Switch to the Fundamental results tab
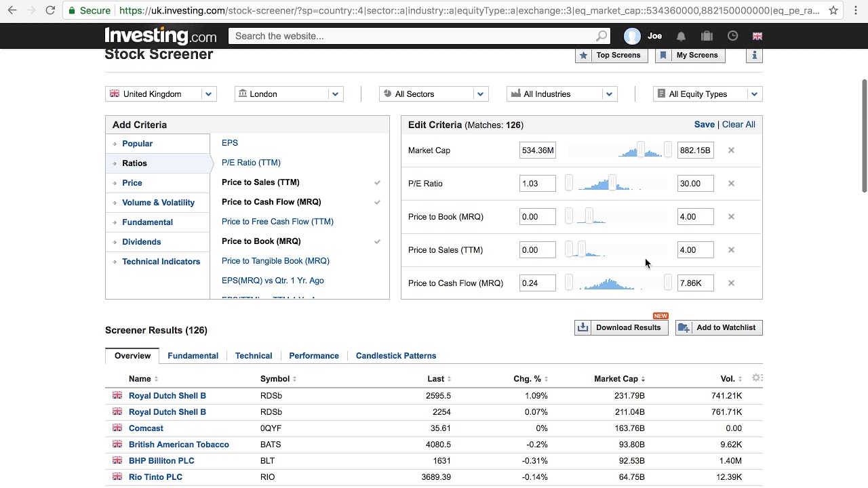Image resolution: width=868 pixels, height=488 pixels. 193,356
